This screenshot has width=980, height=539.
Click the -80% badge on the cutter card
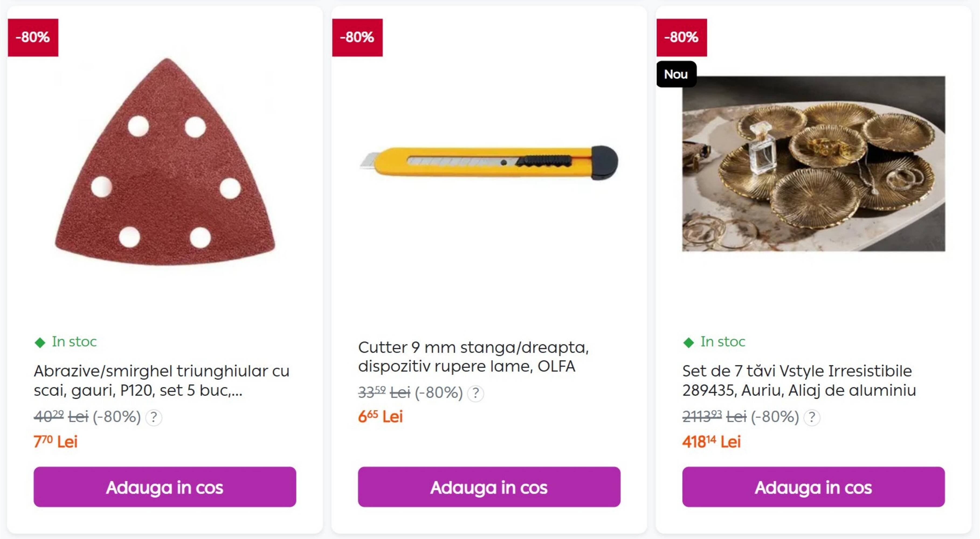[x=357, y=38]
